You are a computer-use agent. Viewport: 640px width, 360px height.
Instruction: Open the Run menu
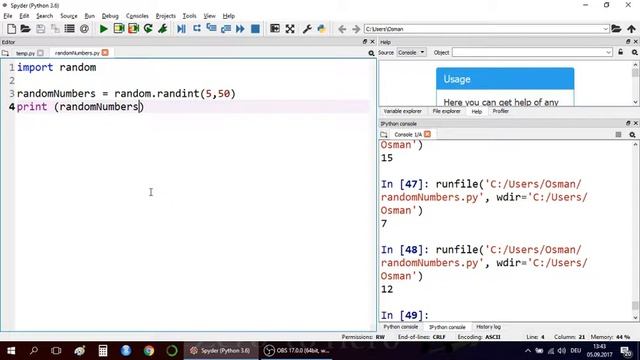(x=89, y=16)
